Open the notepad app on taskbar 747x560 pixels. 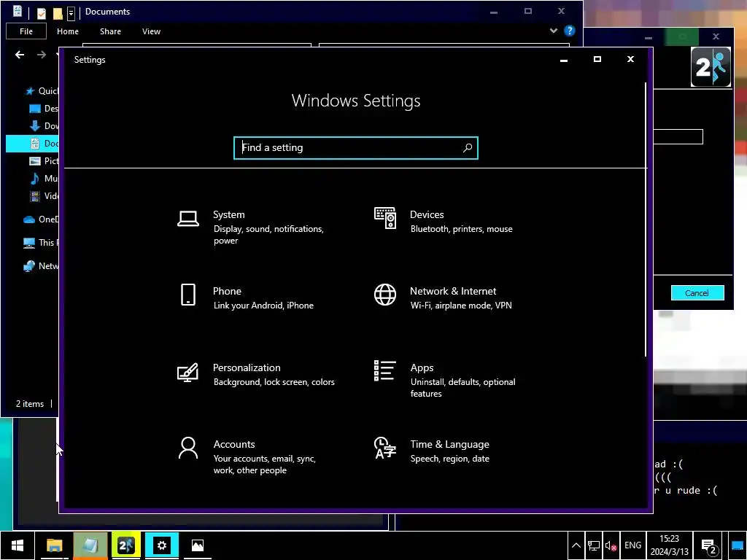click(x=90, y=545)
